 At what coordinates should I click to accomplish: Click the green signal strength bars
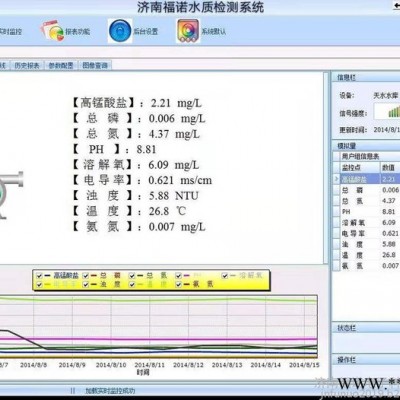pyautogui.click(x=394, y=111)
